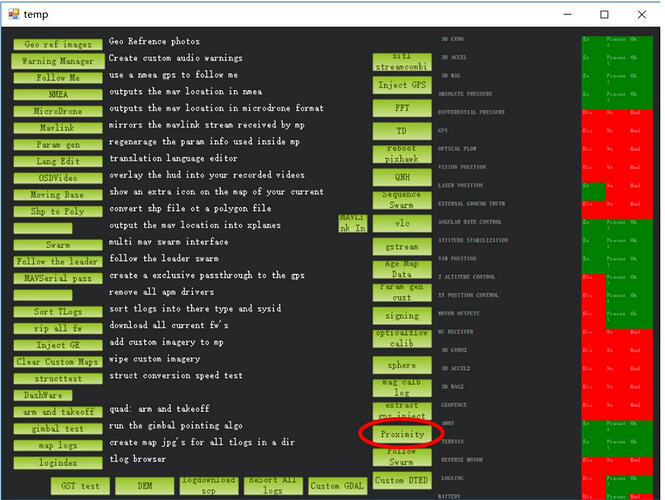Viewport: 665px width, 500px height.
Task: Click the Custom GDAL button
Action: pos(338,486)
